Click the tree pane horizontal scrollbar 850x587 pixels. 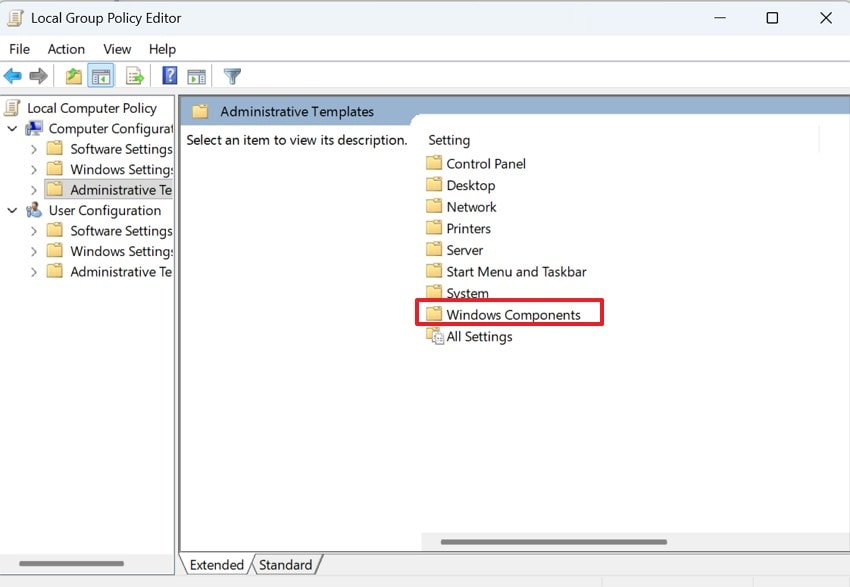(71, 564)
